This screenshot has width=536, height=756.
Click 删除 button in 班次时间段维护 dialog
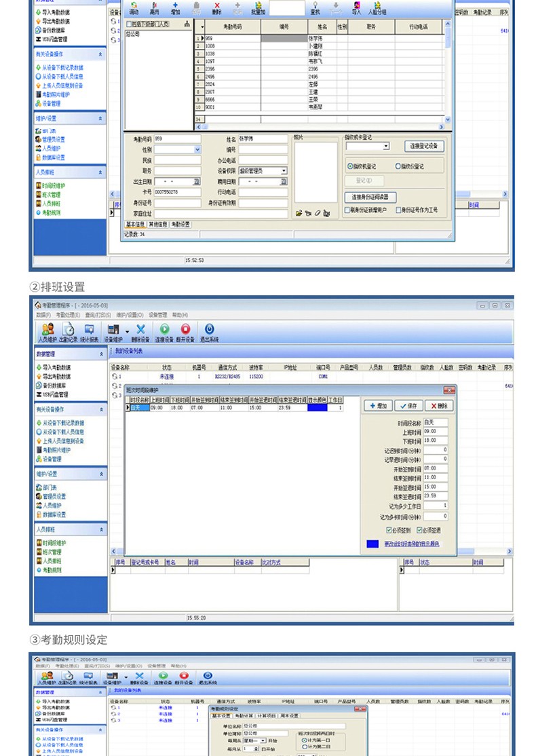coord(439,406)
